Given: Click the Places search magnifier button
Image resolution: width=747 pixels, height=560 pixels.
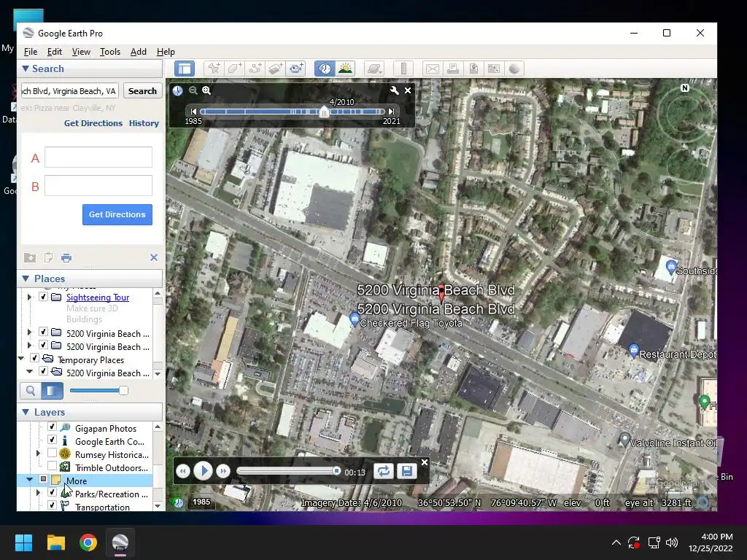Looking at the screenshot, I should tap(31, 391).
